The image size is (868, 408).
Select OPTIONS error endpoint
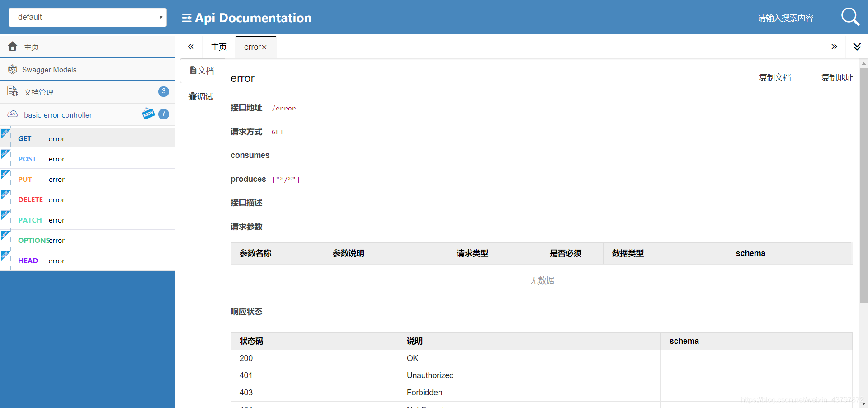(x=88, y=240)
